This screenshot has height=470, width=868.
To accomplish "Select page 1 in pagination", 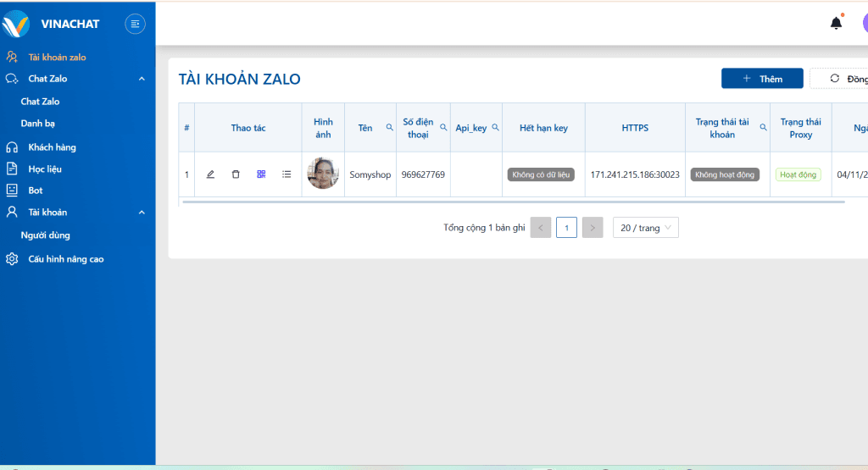I will pyautogui.click(x=566, y=228).
